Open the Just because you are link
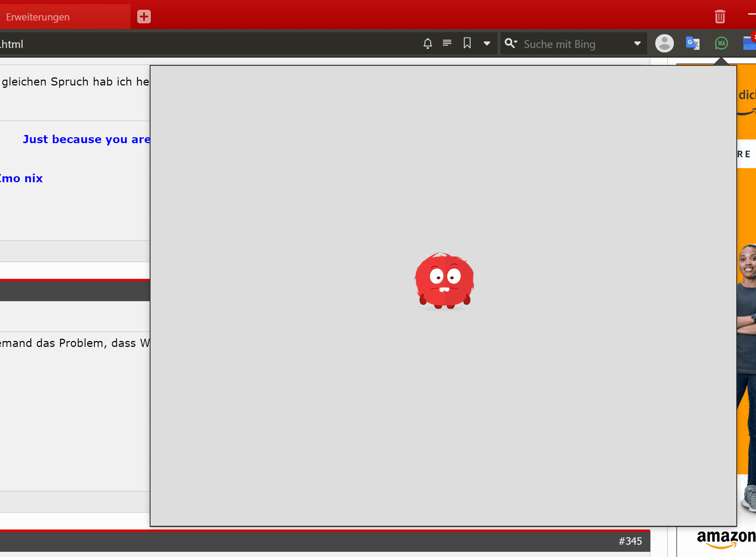Screen dimensions: 756x557 (86, 139)
